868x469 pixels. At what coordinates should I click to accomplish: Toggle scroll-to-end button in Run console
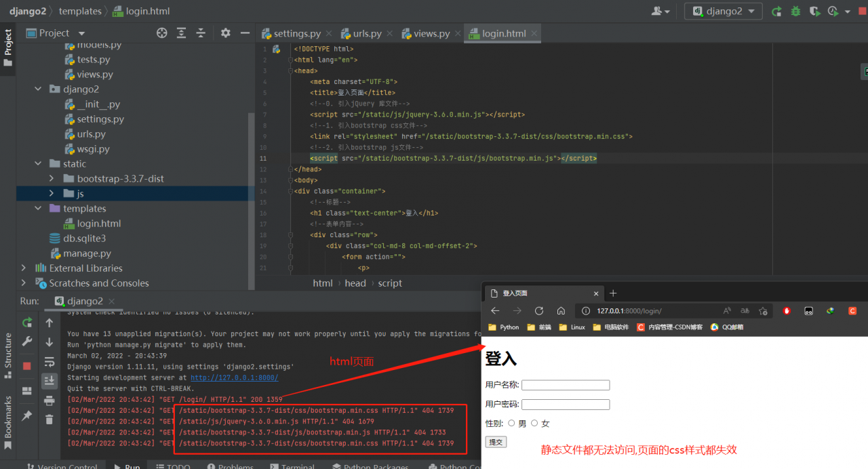50,381
